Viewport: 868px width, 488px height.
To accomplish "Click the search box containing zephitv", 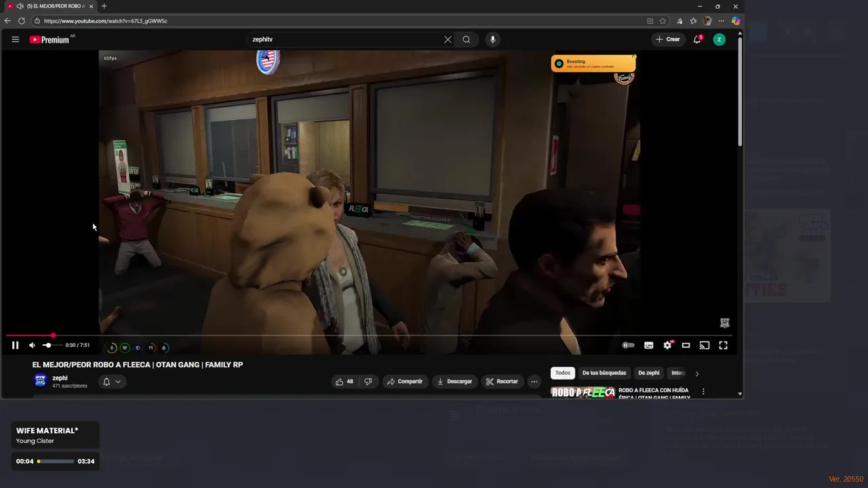I will (x=342, y=39).
